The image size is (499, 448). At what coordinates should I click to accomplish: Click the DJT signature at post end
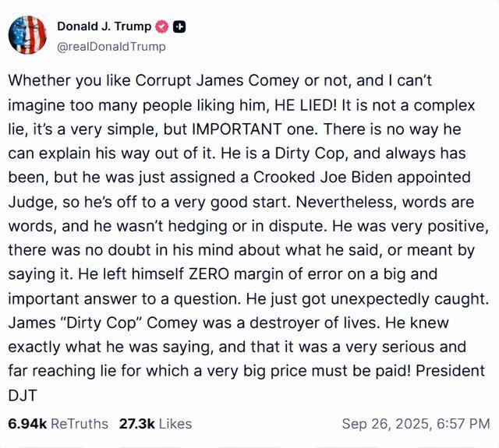(22, 397)
